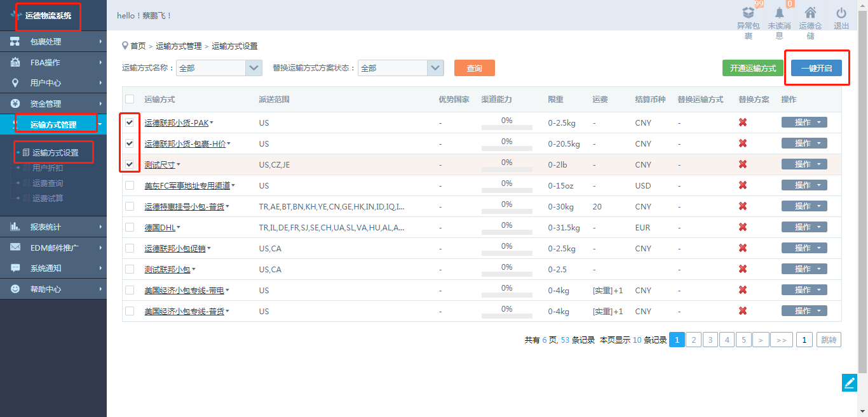Open 操作 dropdown for 测试尺寸 row

[804, 164]
